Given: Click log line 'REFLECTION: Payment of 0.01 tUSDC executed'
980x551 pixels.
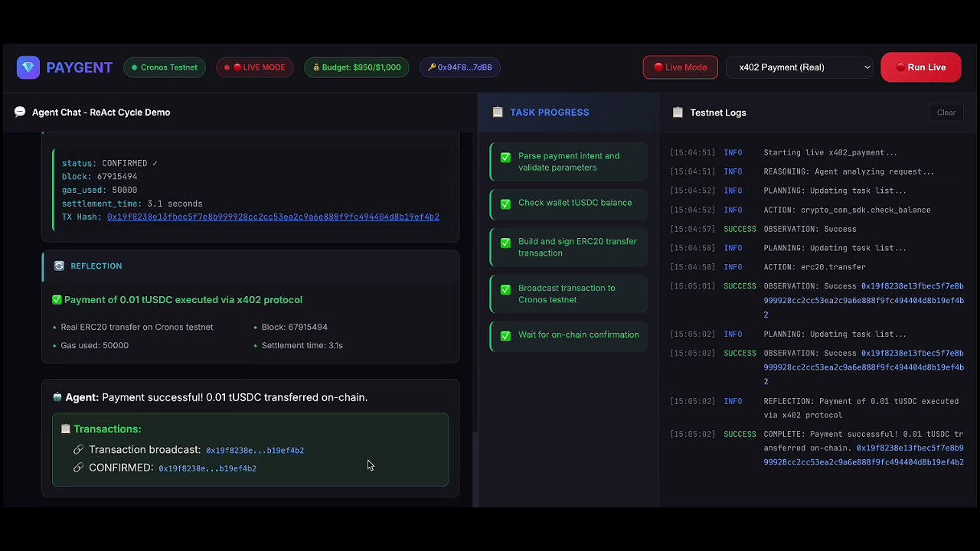Looking at the screenshot, I should (x=861, y=408).
